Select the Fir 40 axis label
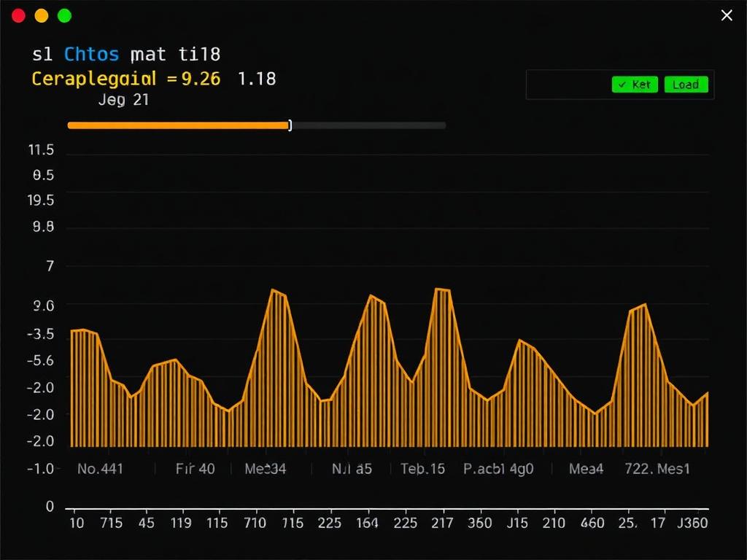Screen dimensions: 747x560 pos(196,469)
